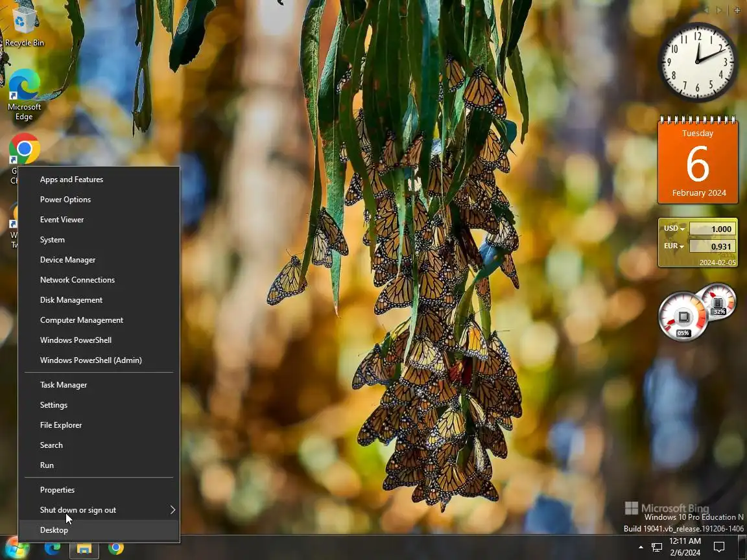The width and height of the screenshot is (747, 560).
Task: Click the Start button orb on taskbar
Action: [x=17, y=548]
